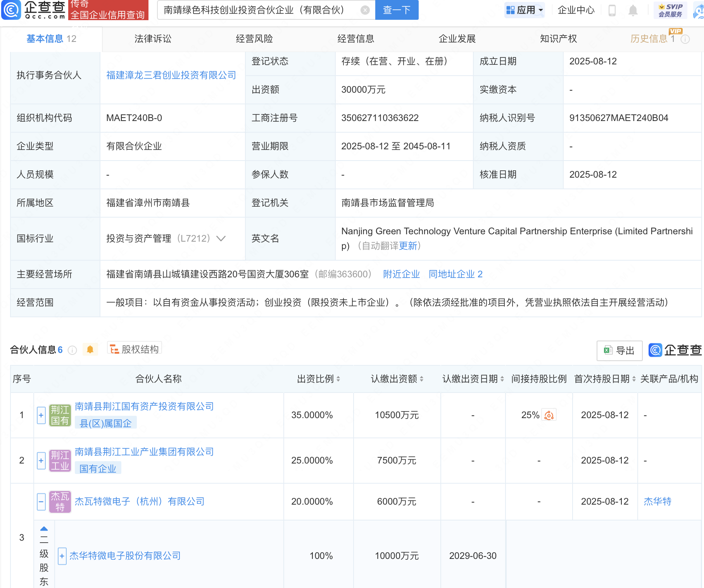This screenshot has width=704, height=588.
Task: Click the Qichacha logo in the header
Action: (34, 10)
